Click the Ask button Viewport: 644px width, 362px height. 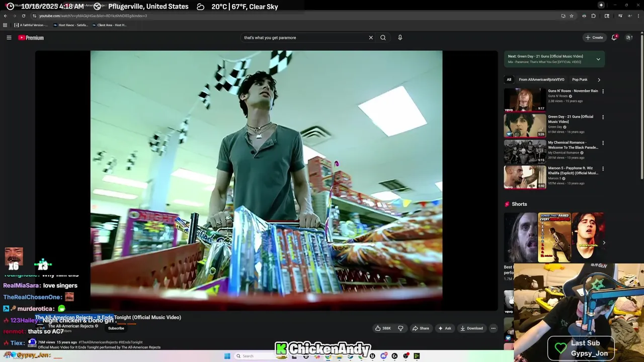tap(444, 328)
